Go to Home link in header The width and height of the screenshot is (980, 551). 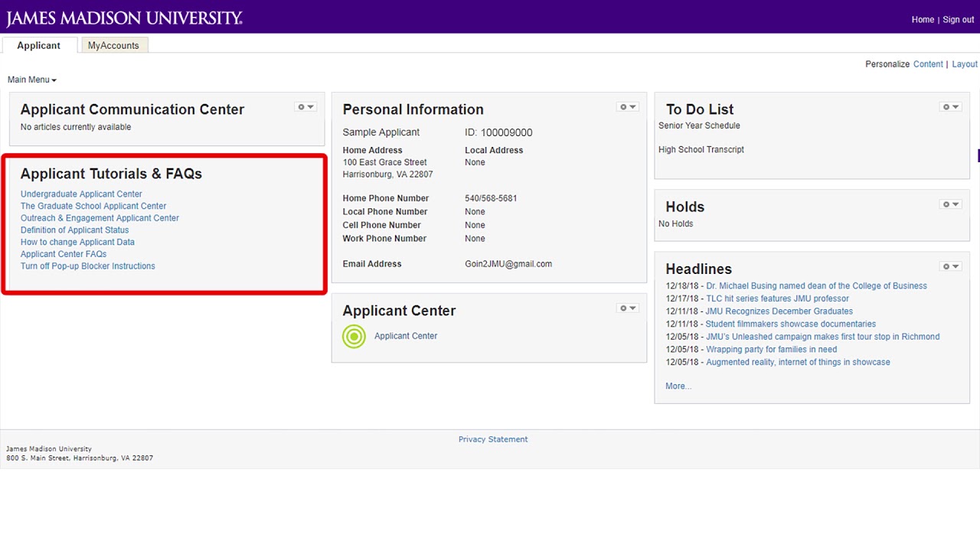(x=923, y=20)
